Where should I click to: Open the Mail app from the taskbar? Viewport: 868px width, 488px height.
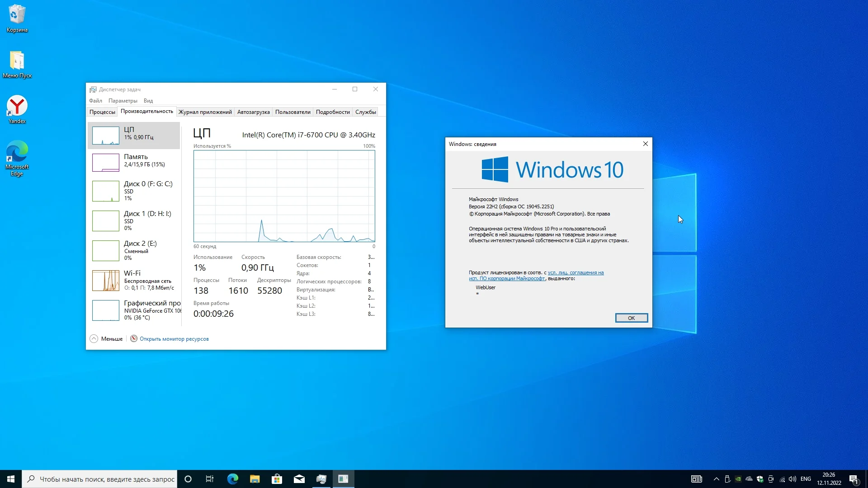point(299,479)
